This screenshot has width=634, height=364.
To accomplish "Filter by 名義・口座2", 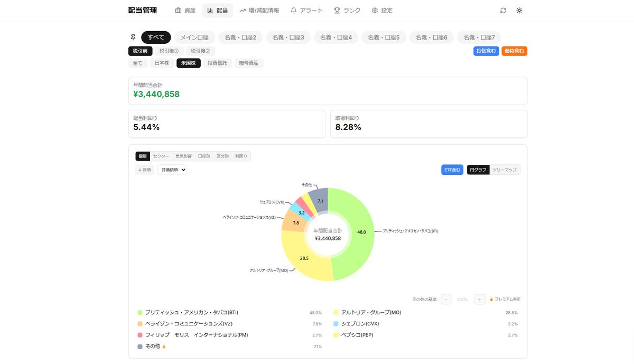I will coord(240,38).
